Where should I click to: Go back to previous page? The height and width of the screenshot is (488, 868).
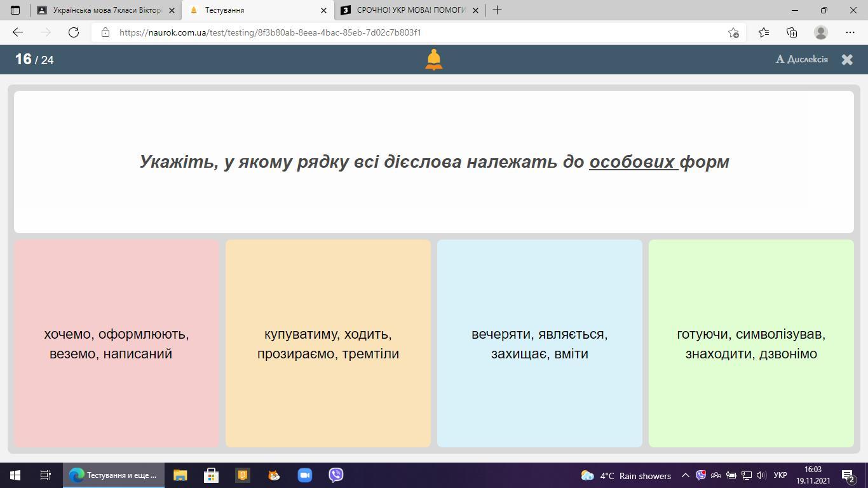18,32
